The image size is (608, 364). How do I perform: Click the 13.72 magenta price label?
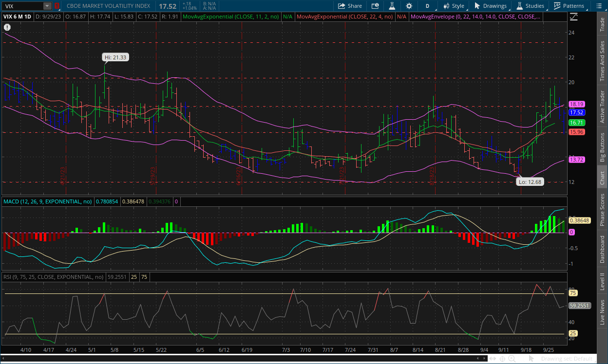(x=577, y=160)
